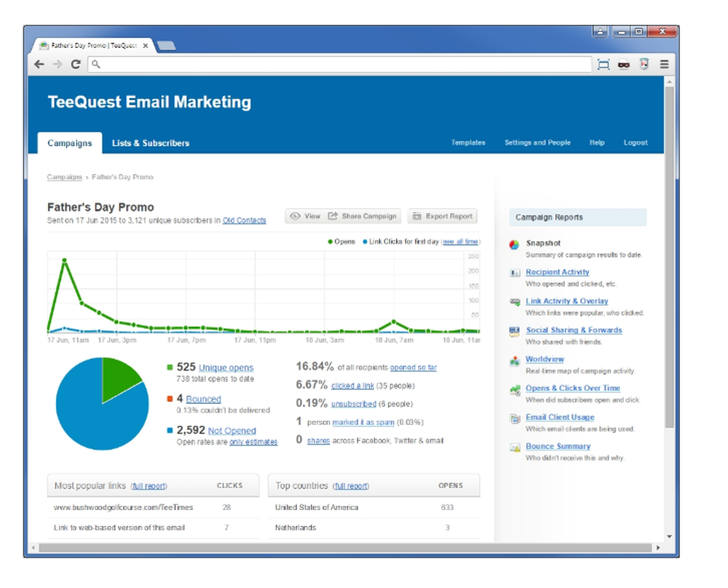Open the Not Opened link
Viewport: 728px width, 588px height.
(232, 431)
